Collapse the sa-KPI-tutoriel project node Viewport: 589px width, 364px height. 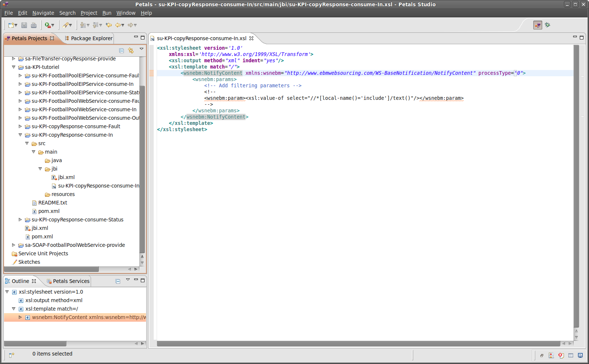pos(14,67)
